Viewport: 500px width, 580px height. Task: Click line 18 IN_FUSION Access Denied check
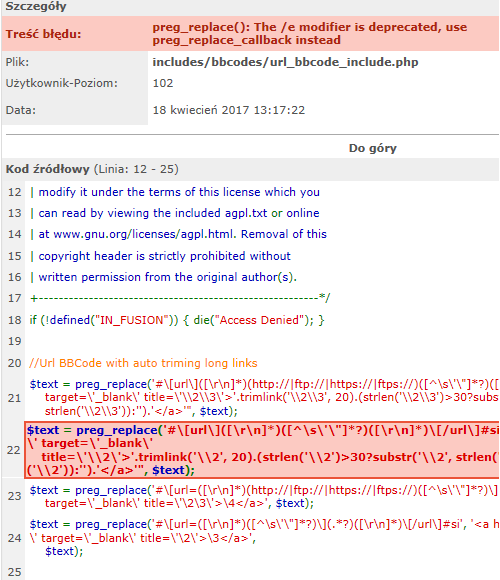click(x=177, y=320)
